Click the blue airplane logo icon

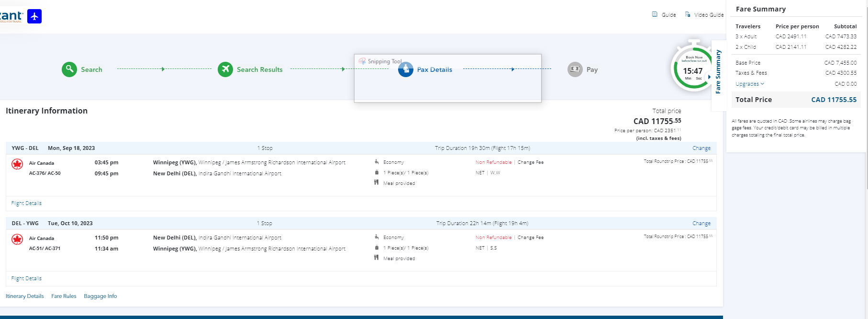click(34, 16)
